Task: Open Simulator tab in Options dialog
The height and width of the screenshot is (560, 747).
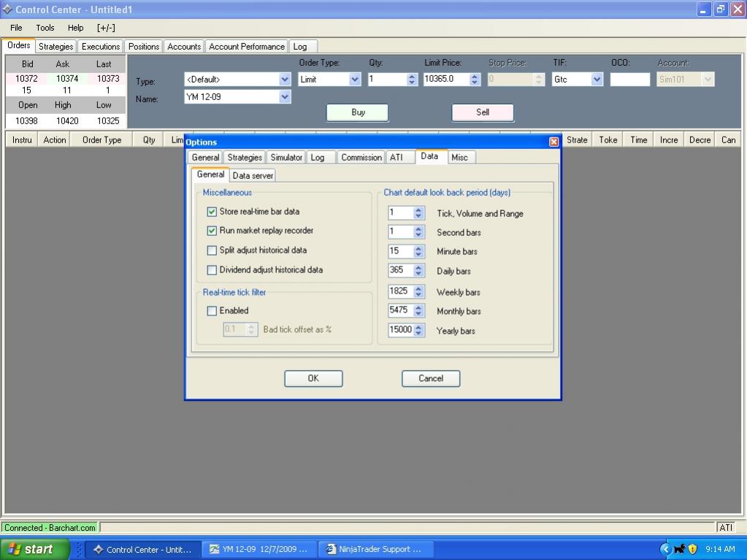Action: click(x=286, y=157)
